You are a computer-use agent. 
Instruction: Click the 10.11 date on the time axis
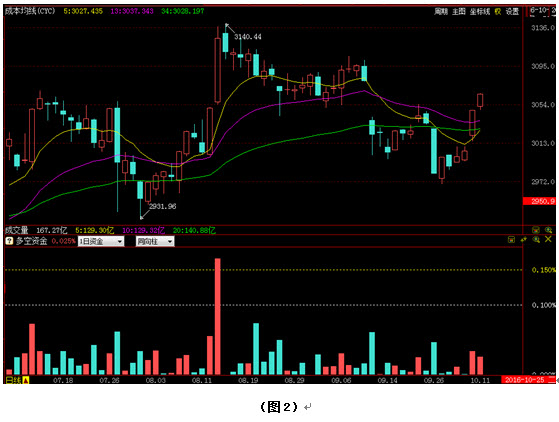pos(480,380)
